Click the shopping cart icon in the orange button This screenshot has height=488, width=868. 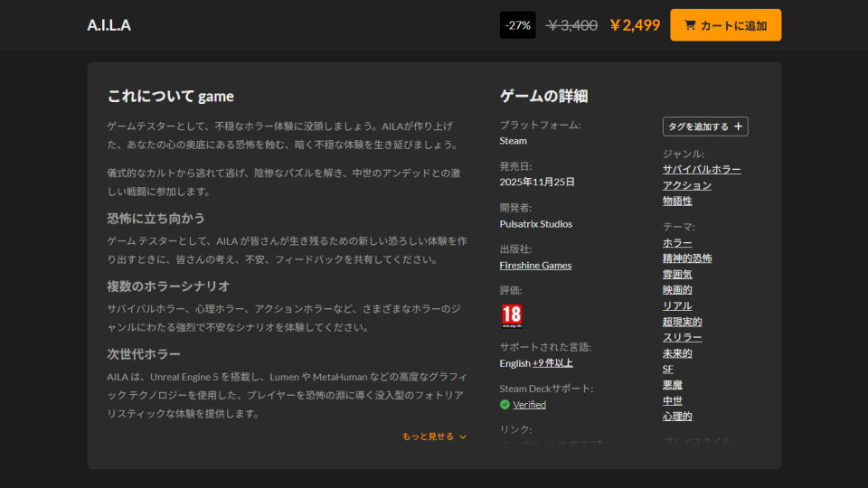click(690, 25)
